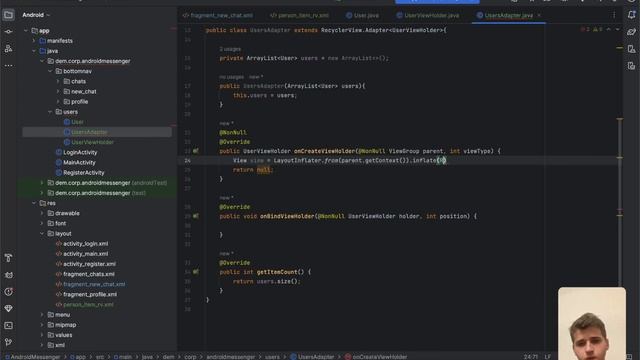Screen dimensions: 640x360
Task: Open person_item_rv.xml in layout folder
Action: tap(88, 304)
